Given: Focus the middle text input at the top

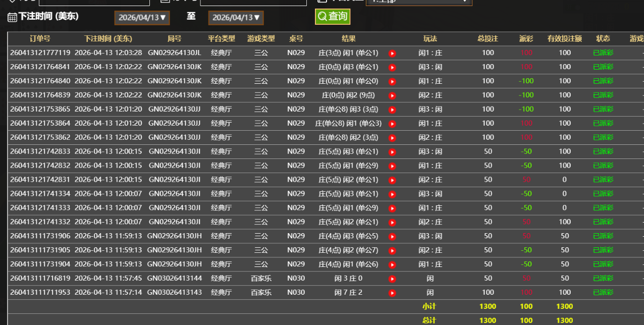Looking at the screenshot, I should [x=253, y=2].
